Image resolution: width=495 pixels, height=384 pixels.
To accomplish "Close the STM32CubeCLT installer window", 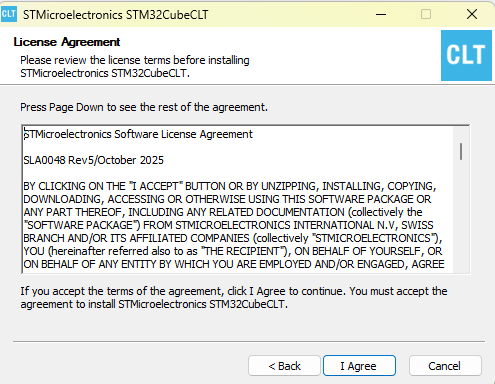I will (x=472, y=14).
